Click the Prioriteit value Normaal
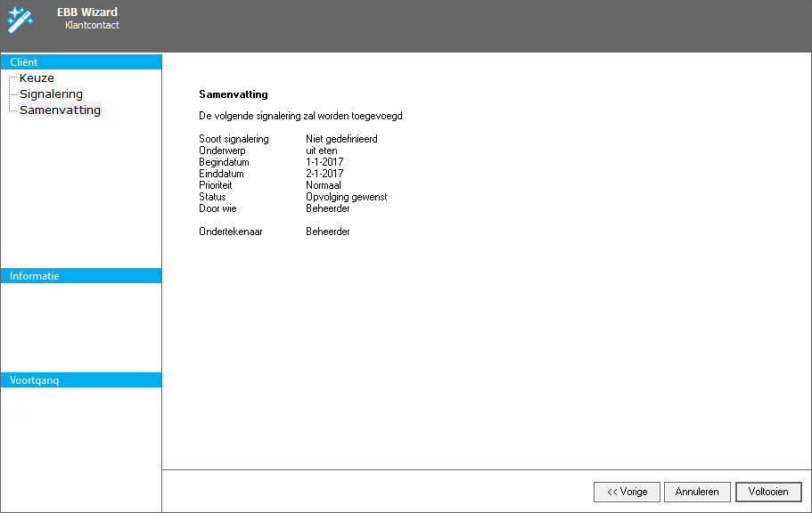Screen dimensions: 812x513 coord(324,185)
